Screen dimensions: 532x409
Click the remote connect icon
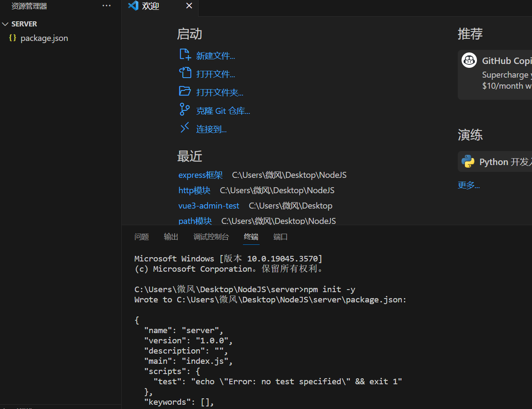click(x=184, y=128)
